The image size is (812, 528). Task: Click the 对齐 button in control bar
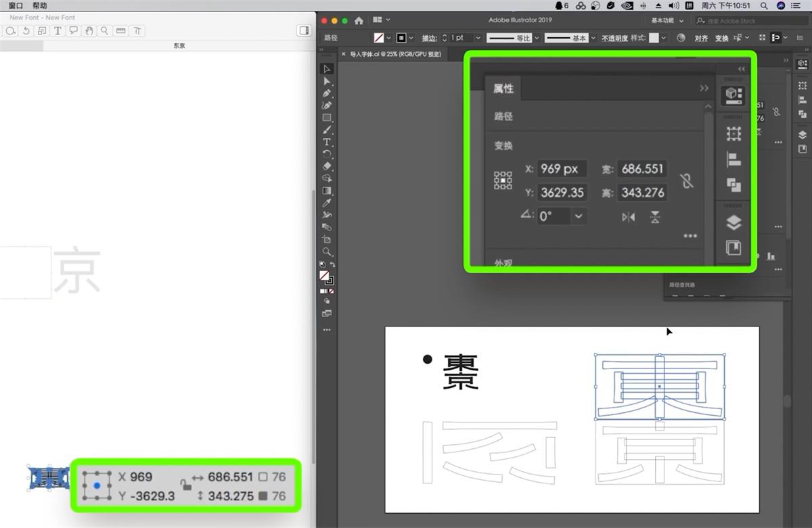701,39
